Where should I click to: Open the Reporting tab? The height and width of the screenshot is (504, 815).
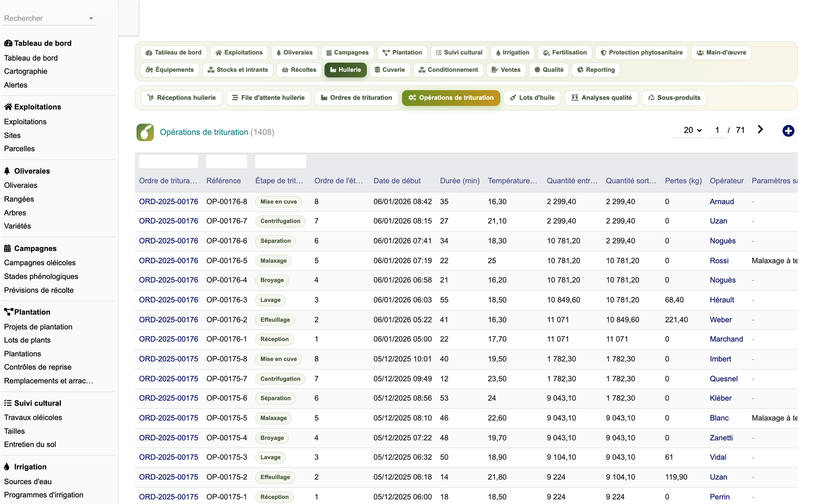(596, 70)
